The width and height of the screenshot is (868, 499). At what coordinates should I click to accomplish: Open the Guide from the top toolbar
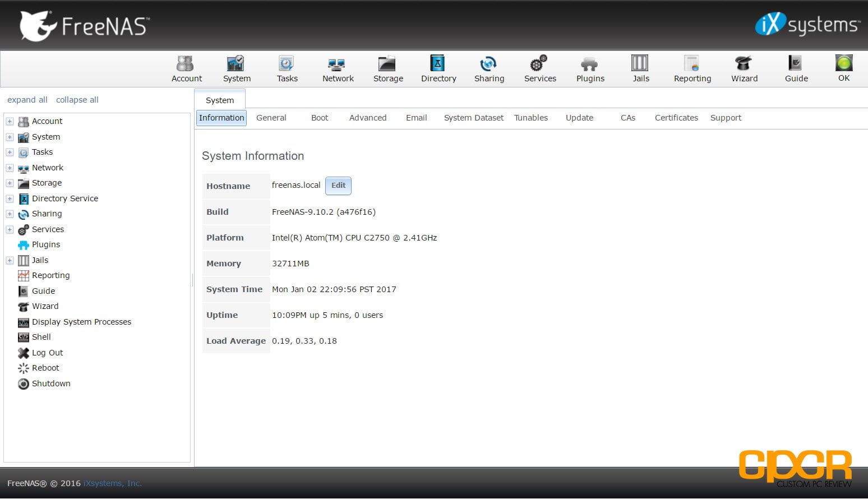pos(796,69)
